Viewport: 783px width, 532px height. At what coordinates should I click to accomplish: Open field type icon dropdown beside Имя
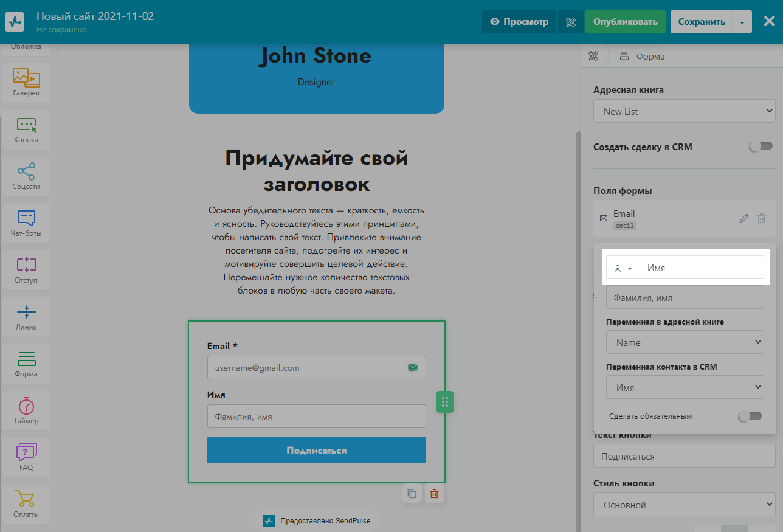coord(623,268)
